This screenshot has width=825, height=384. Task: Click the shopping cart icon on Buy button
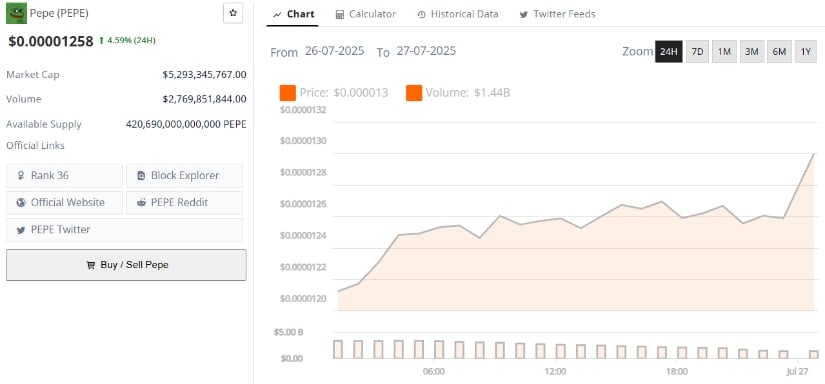90,265
